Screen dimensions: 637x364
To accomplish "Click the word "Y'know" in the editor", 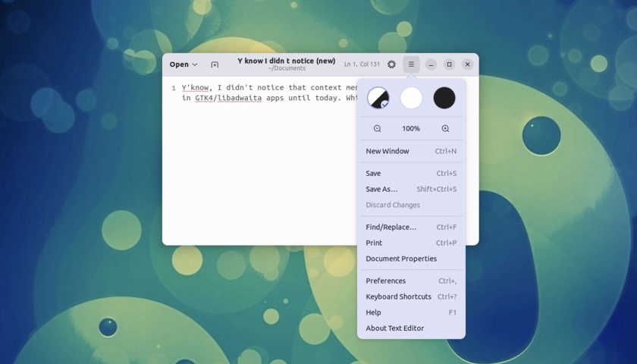I will [x=195, y=88].
